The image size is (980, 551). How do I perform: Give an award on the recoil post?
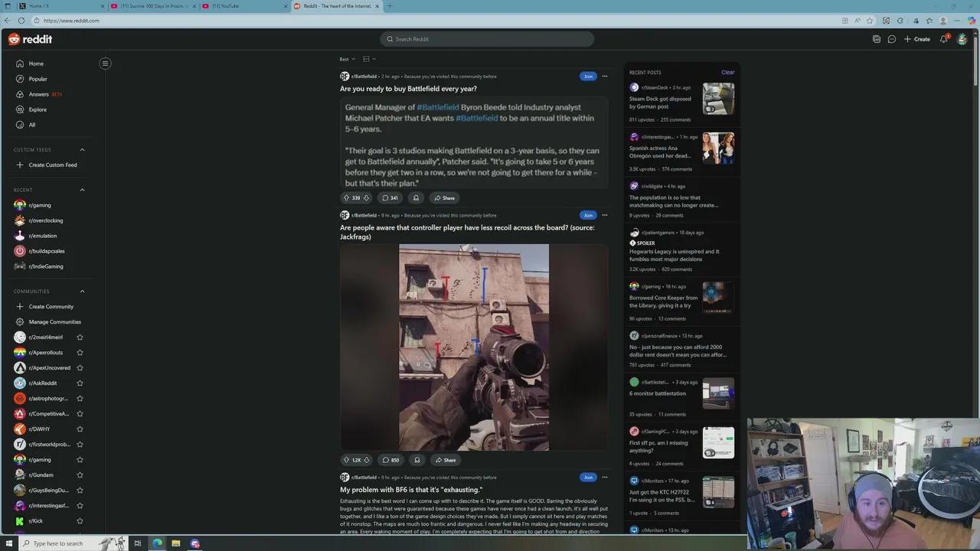pos(416,460)
